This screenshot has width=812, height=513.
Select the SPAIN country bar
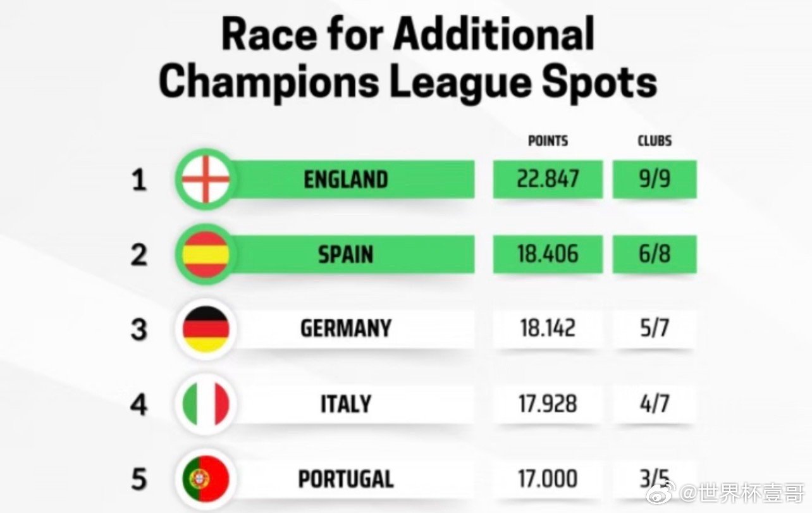pyautogui.click(x=345, y=254)
